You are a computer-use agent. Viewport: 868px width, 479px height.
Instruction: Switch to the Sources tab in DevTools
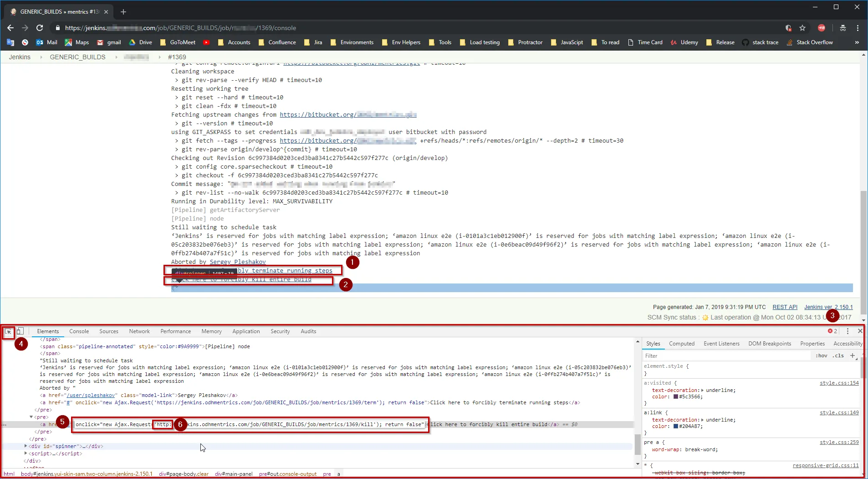pos(109,331)
